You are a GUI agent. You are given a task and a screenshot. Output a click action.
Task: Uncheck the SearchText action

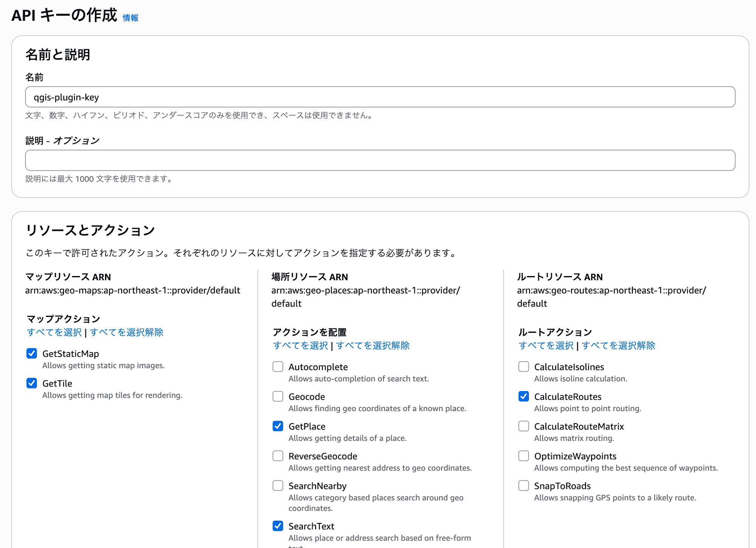click(x=278, y=526)
